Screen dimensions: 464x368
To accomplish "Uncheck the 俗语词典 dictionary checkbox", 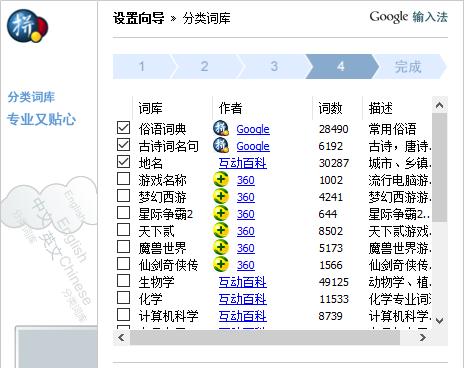I will (x=123, y=128).
